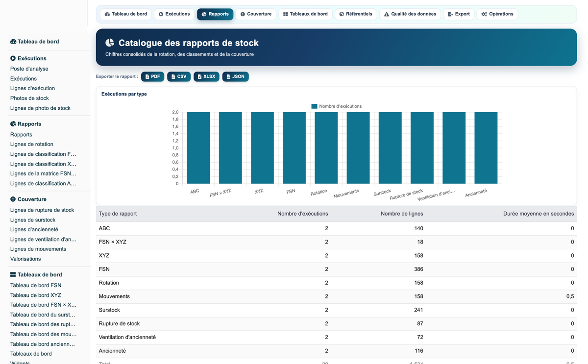This screenshot has width=588, height=364.
Task: Open Tableau de bord FSN sidebar link
Action: tap(36, 286)
